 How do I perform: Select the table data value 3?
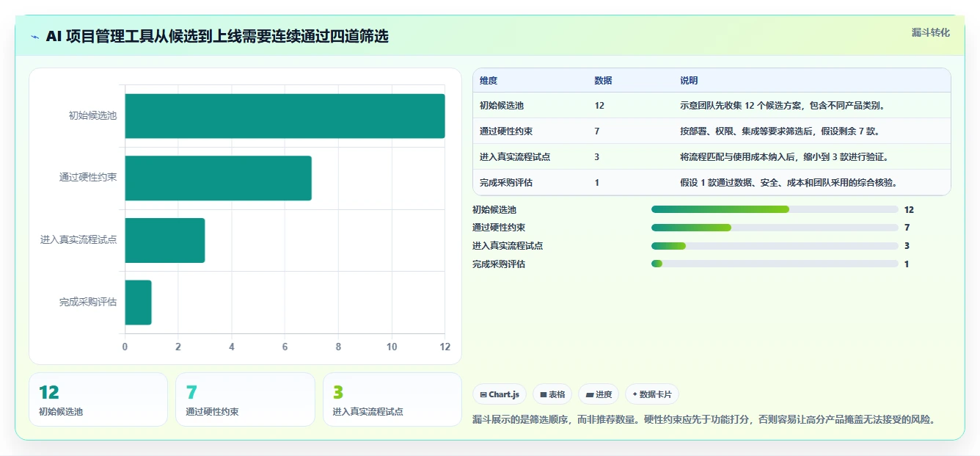(x=597, y=157)
